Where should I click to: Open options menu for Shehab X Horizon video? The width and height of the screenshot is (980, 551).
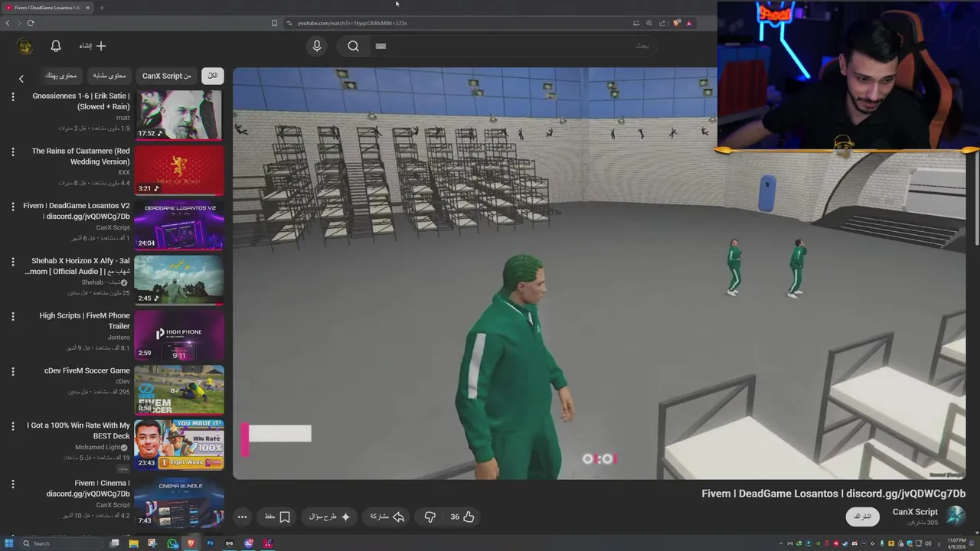[12, 262]
